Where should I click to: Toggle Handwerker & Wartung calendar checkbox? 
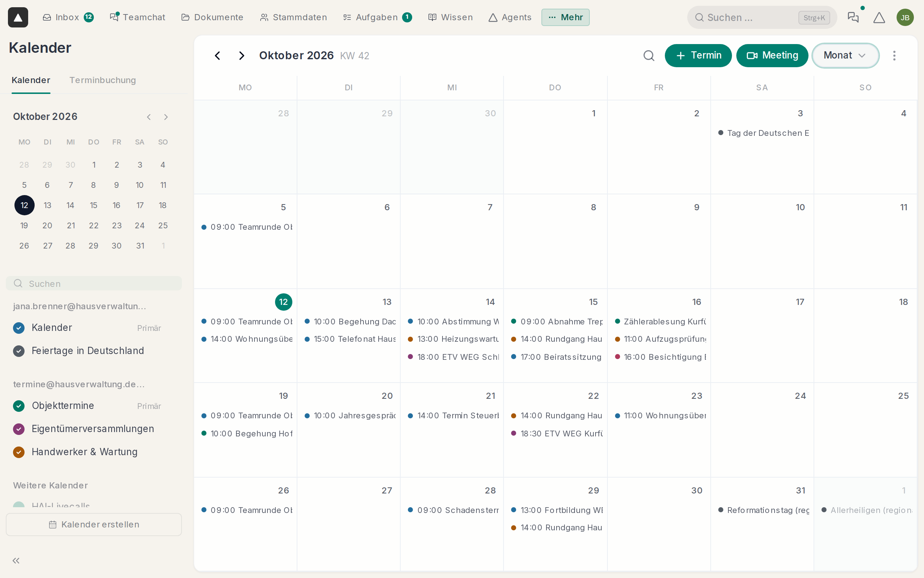(19, 452)
